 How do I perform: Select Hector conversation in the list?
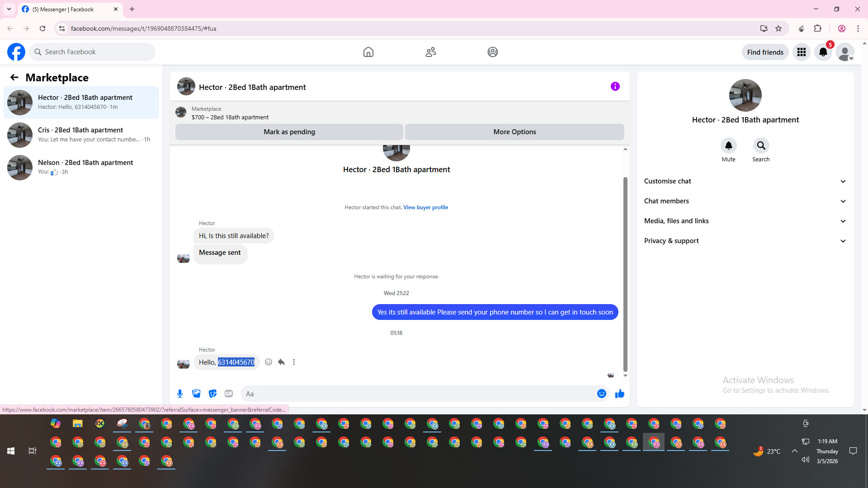(x=81, y=103)
